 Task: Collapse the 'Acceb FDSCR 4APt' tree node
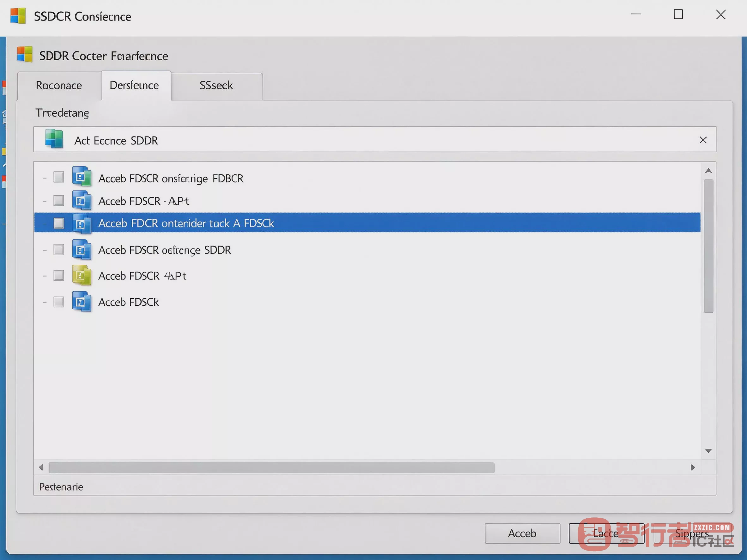pos(44,276)
